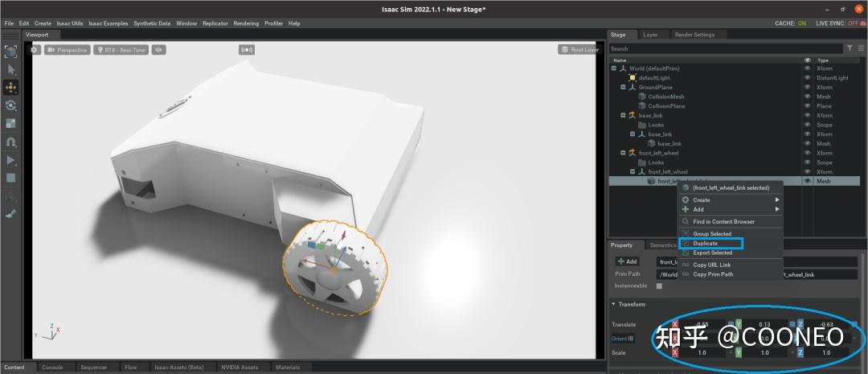The width and height of the screenshot is (868, 374).
Task: Start simulation with the Play button
Action: 10,160
